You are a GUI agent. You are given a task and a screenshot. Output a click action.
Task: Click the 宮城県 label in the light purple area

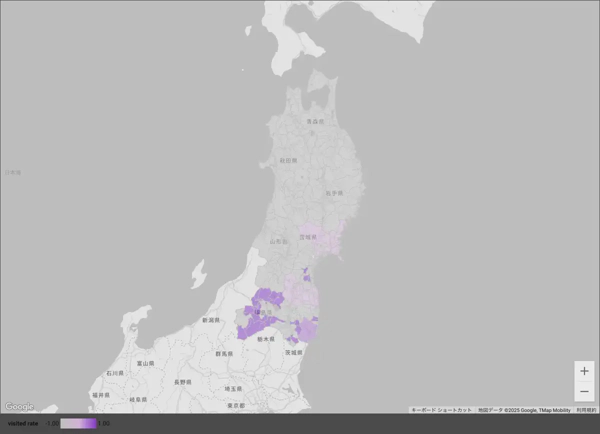(308, 238)
